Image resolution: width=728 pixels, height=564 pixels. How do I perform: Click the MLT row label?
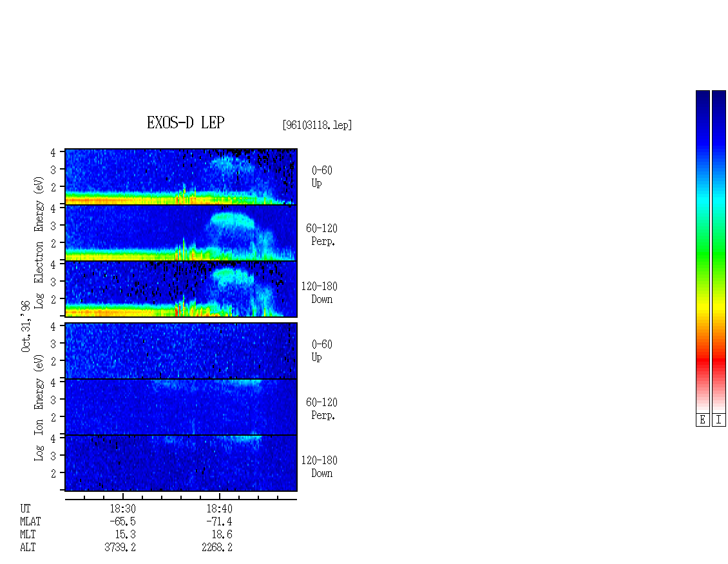tap(28, 534)
